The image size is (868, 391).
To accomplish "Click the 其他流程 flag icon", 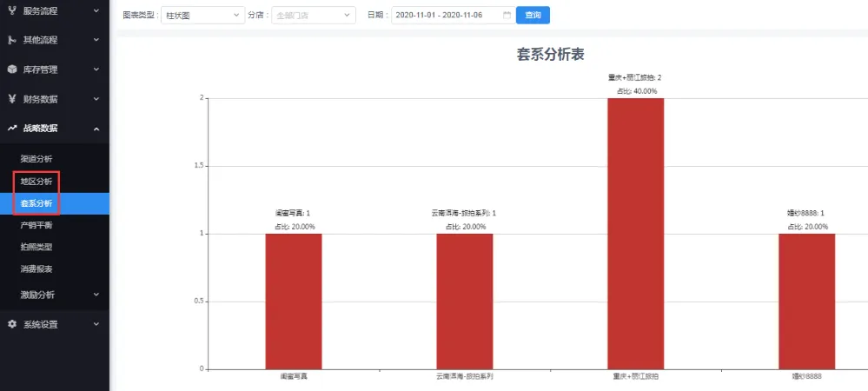I will 12,40.
